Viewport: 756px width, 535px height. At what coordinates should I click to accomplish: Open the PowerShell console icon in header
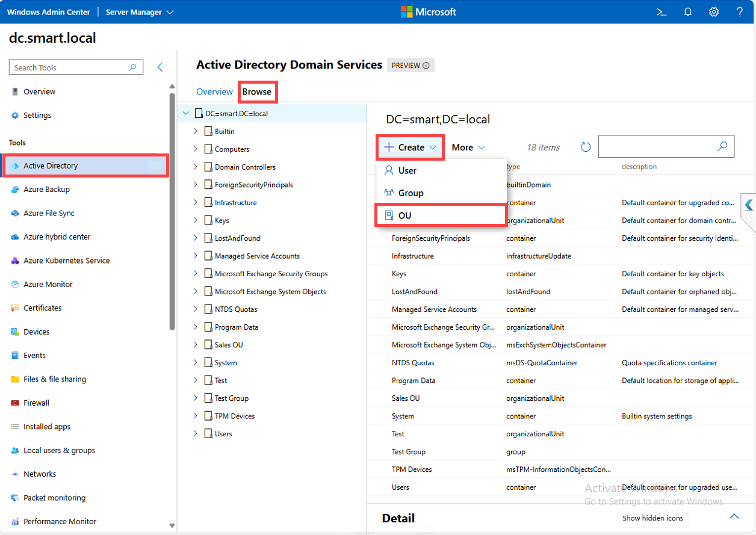(x=661, y=12)
